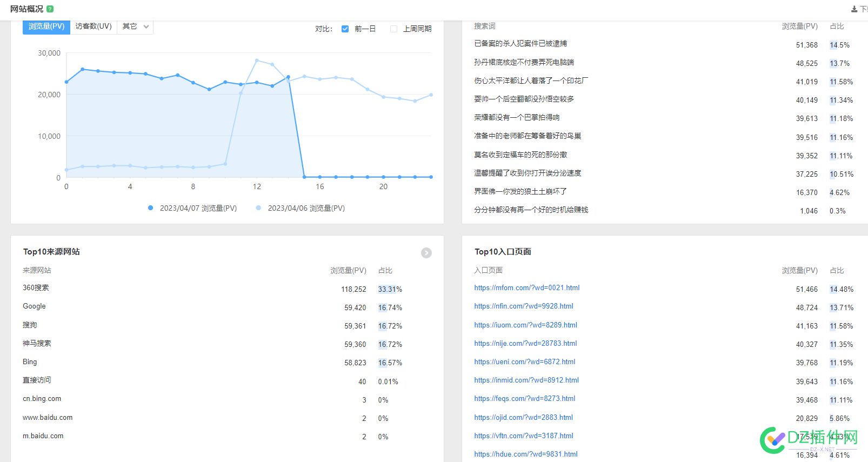Click the 51,368 PV value in search terms
Screen dimensions: 868x462
807,45
